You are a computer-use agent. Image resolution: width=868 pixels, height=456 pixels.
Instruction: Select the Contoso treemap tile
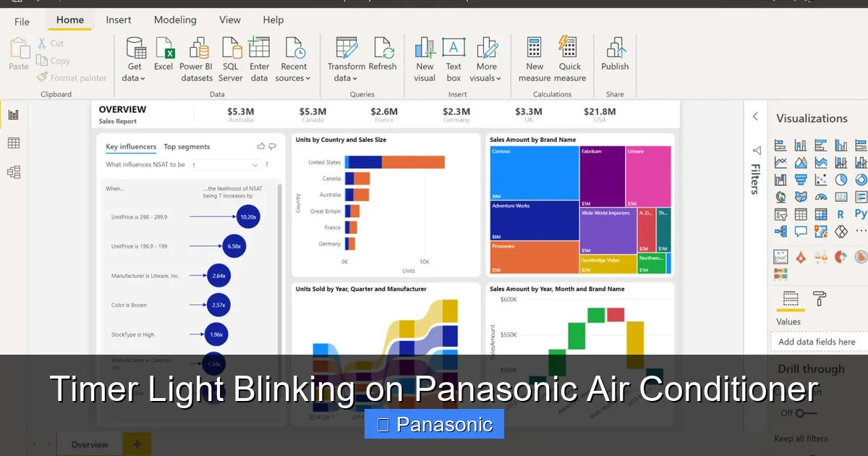point(535,173)
